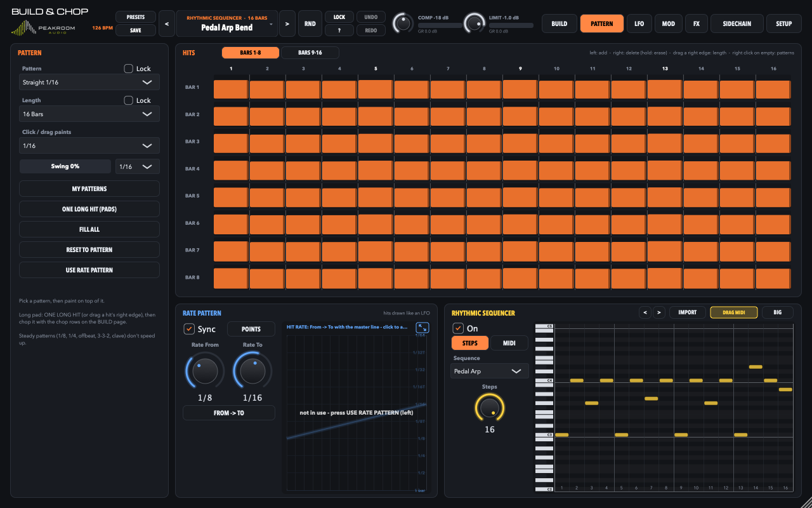Image resolution: width=812 pixels, height=508 pixels.
Task: Click the Swing 0% slider
Action: click(x=66, y=166)
